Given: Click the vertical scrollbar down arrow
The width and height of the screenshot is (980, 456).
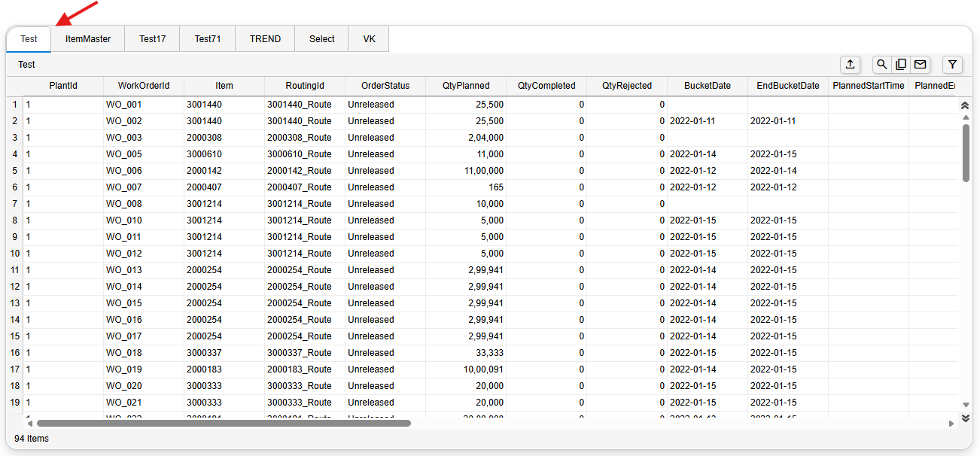Looking at the screenshot, I should pos(966,404).
